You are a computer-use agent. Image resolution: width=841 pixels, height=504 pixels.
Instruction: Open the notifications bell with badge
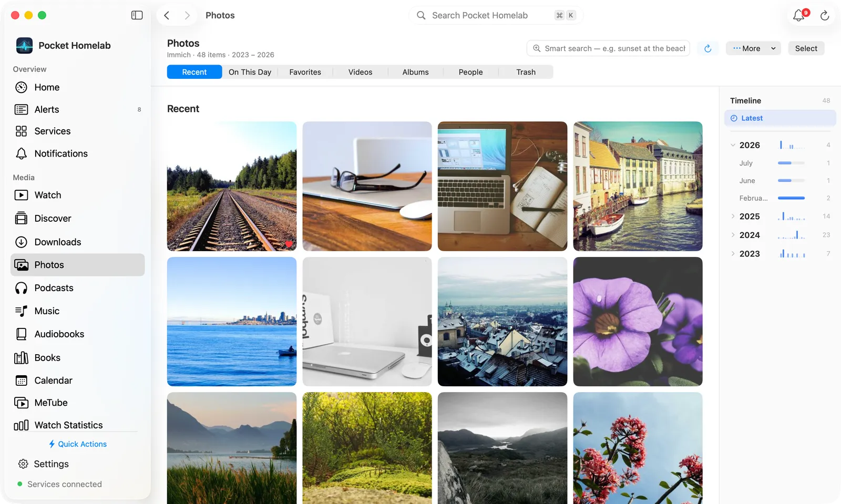(x=799, y=15)
